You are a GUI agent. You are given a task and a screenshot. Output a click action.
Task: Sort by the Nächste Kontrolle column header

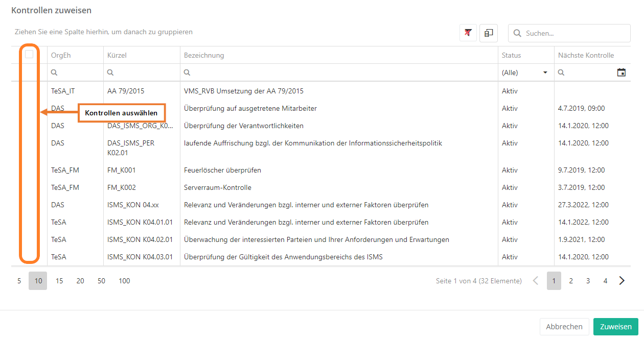pyautogui.click(x=586, y=55)
